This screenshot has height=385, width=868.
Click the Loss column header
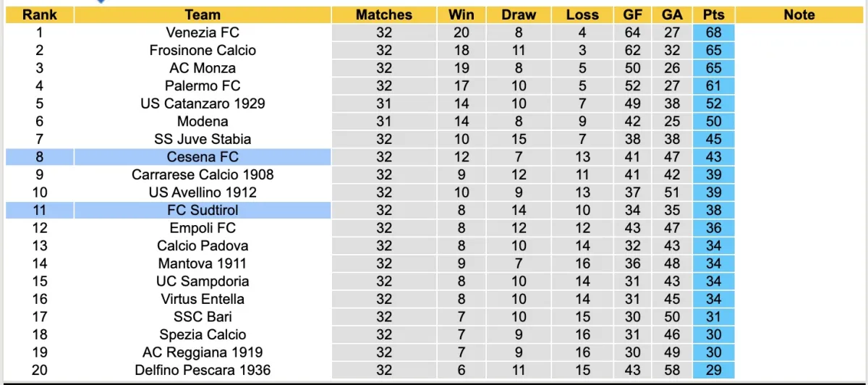(x=582, y=14)
